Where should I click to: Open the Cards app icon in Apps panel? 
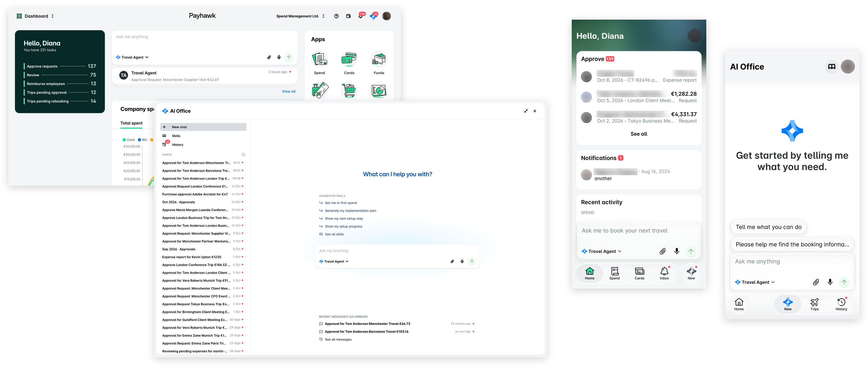pyautogui.click(x=349, y=59)
